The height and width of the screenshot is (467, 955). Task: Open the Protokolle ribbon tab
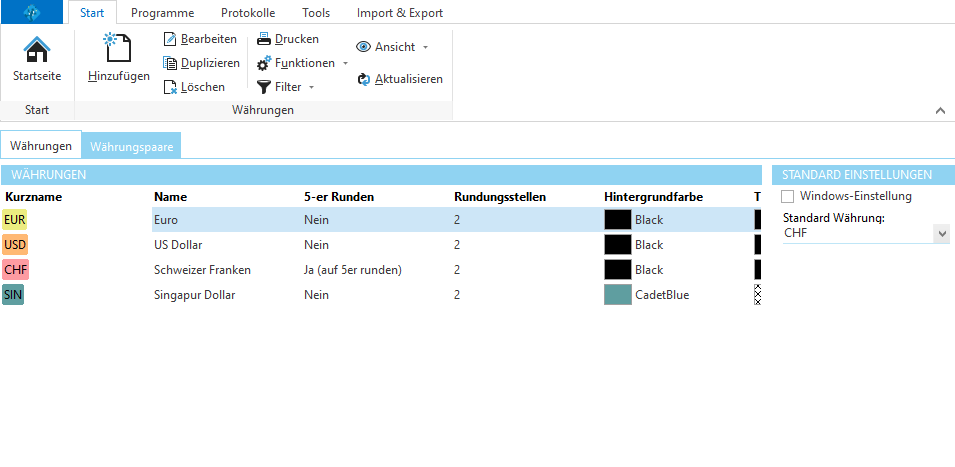pyautogui.click(x=248, y=13)
